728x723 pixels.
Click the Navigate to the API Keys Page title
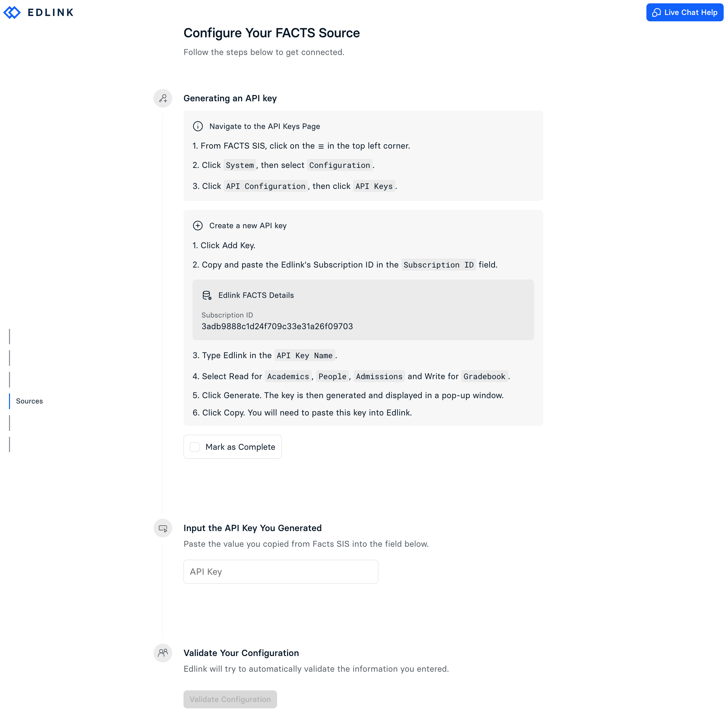[265, 126]
